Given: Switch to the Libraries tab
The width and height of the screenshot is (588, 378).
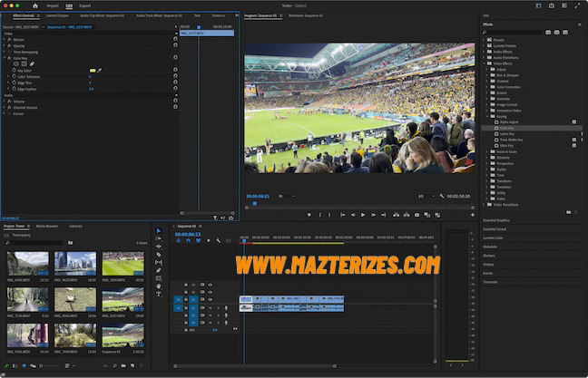Looking at the screenshot, I should [75, 226].
